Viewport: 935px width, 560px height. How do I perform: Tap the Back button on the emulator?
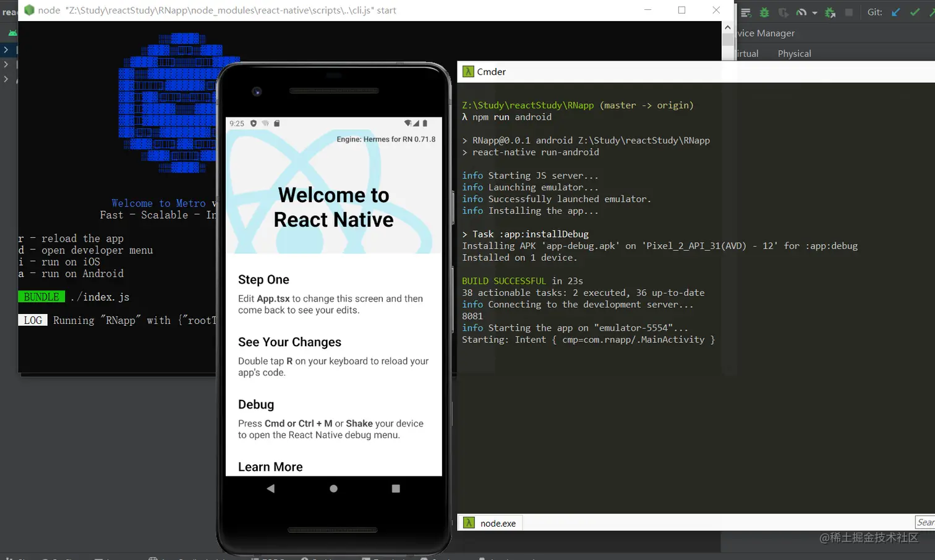point(270,488)
